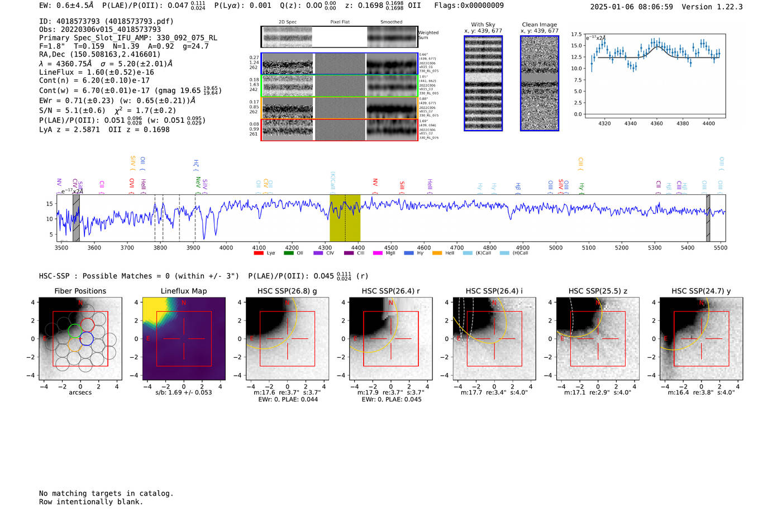This screenshot has width=782, height=532.
Task: Click the yellow highlighted band in spectrum
Action: point(345,218)
